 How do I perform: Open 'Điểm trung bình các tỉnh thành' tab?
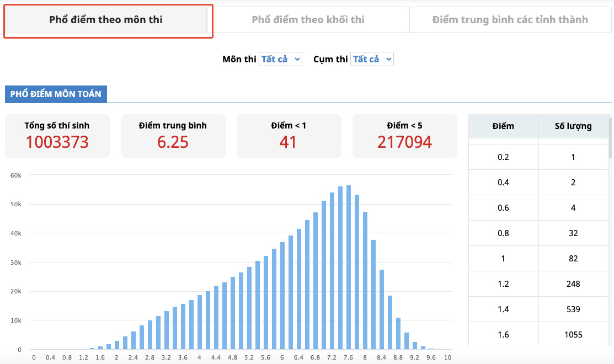click(x=510, y=20)
